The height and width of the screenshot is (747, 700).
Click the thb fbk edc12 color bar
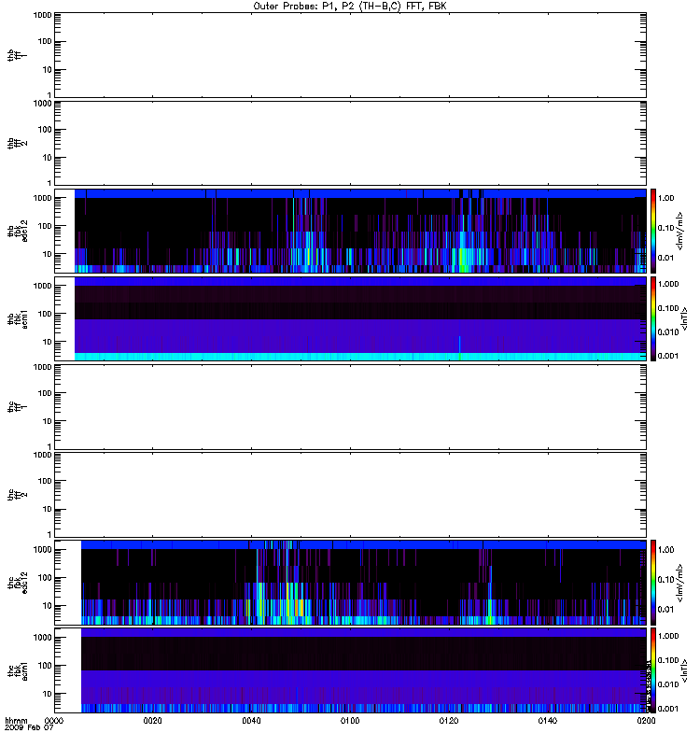coord(653,231)
